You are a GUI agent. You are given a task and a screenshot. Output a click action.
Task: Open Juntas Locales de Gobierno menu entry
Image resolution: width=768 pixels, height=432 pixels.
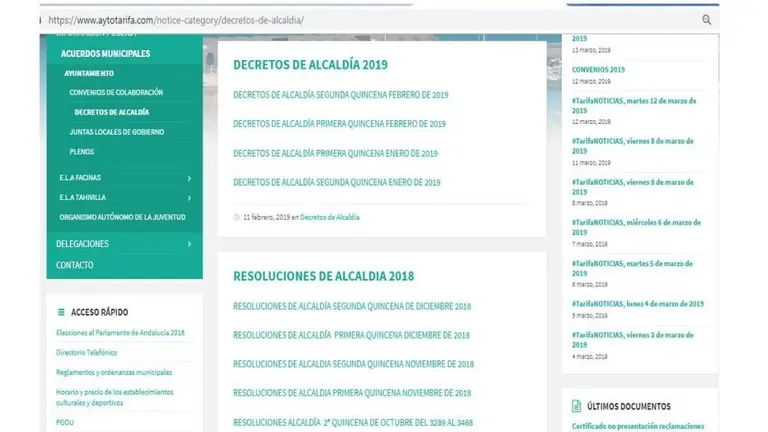coord(117,132)
